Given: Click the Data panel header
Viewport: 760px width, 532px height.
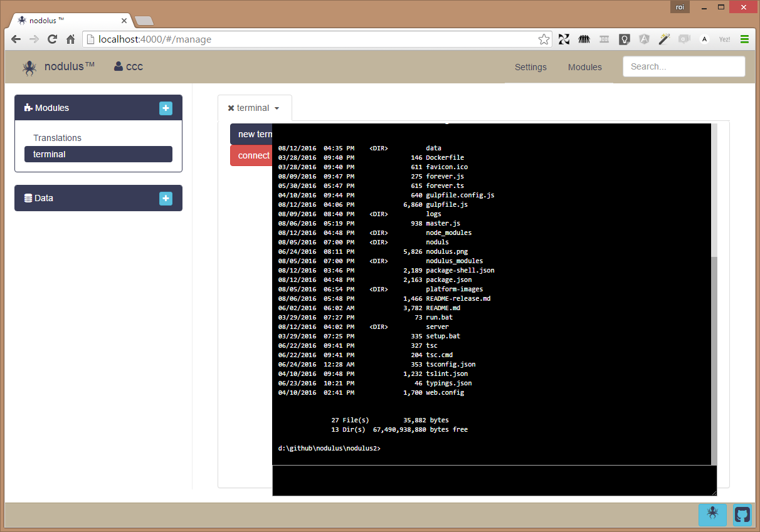Looking at the screenshot, I should (98, 198).
